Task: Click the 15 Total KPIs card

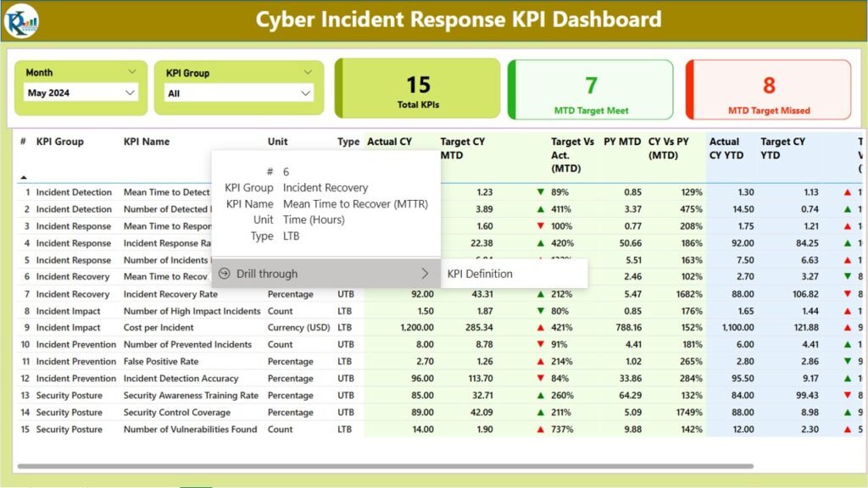Action: pyautogui.click(x=417, y=88)
